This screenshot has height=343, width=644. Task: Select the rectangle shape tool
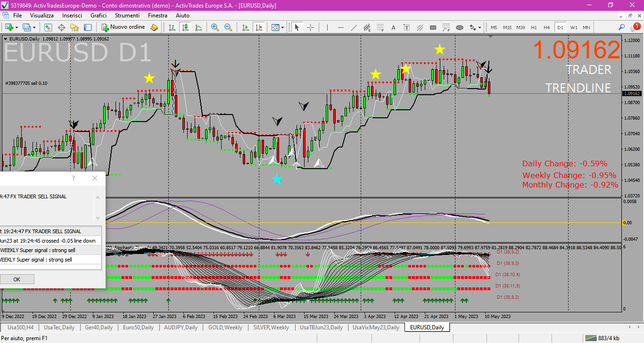(x=433, y=27)
